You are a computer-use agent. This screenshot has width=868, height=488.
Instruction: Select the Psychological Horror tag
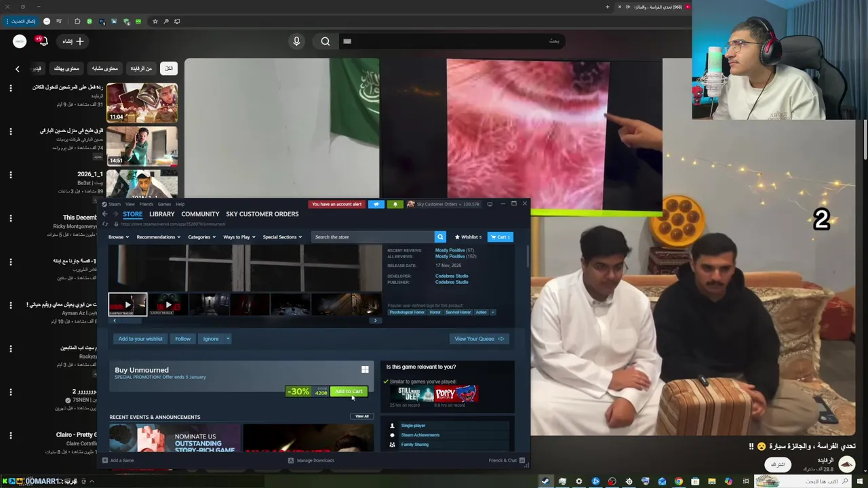pos(407,312)
